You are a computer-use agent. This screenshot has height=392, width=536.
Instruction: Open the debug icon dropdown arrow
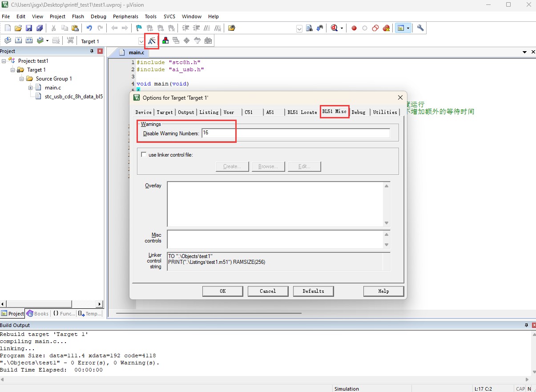tap(342, 28)
